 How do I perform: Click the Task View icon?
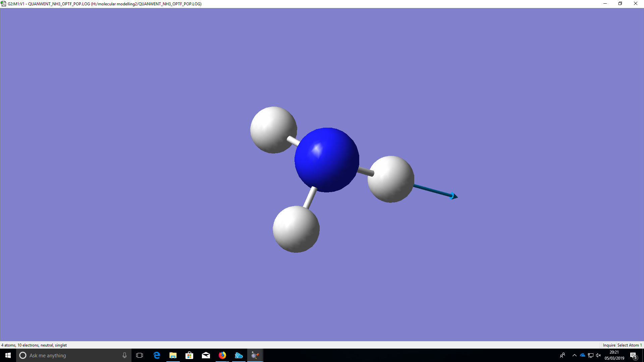(140, 355)
